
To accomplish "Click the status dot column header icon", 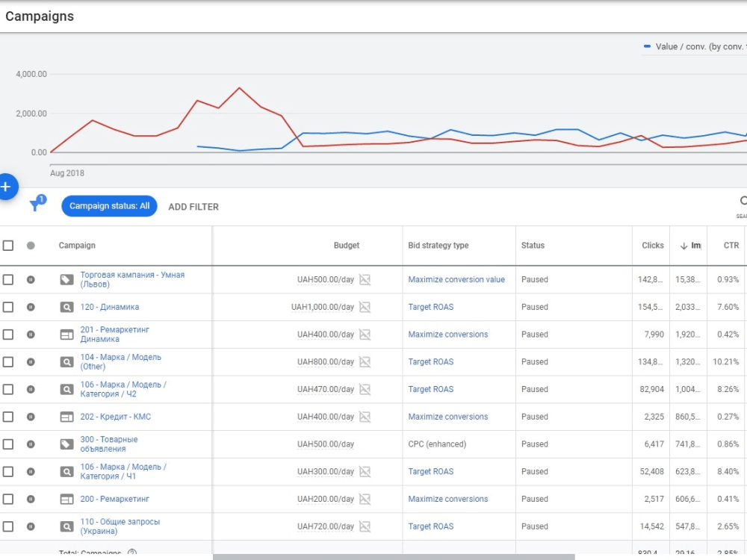I will (x=31, y=246).
